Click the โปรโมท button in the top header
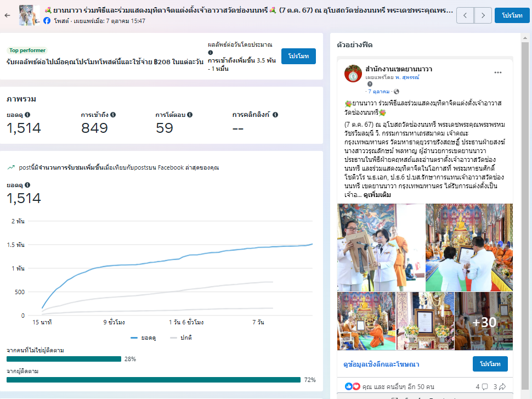532x399 pixels. pyautogui.click(x=512, y=15)
